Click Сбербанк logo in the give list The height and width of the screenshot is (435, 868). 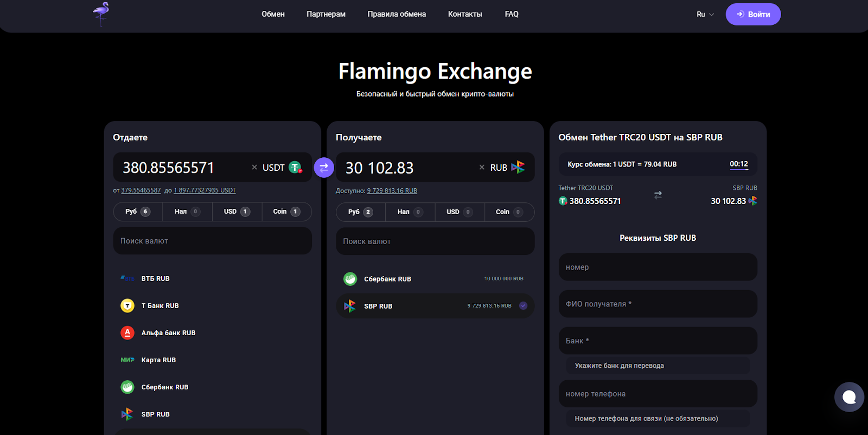pos(127,387)
